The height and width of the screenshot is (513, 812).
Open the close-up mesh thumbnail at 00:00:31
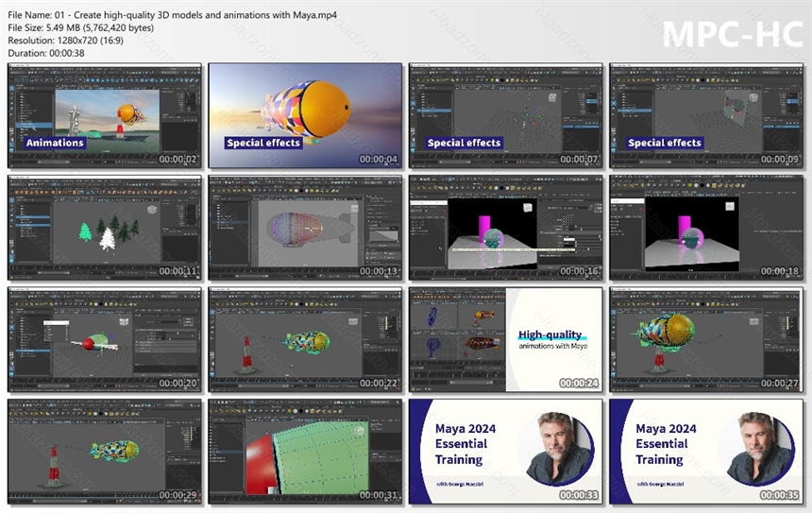pyautogui.click(x=305, y=452)
